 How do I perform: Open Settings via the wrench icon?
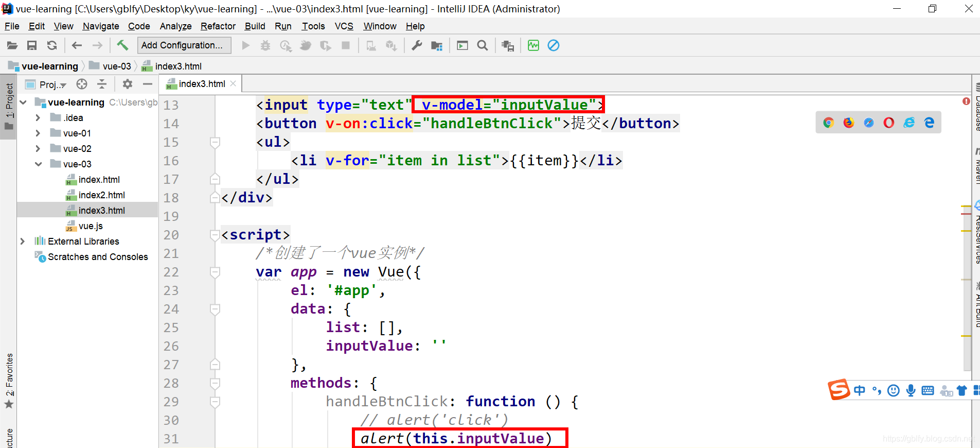417,46
